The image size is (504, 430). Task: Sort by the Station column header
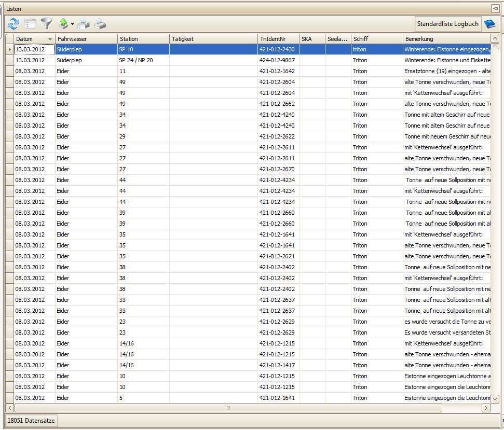[143, 39]
